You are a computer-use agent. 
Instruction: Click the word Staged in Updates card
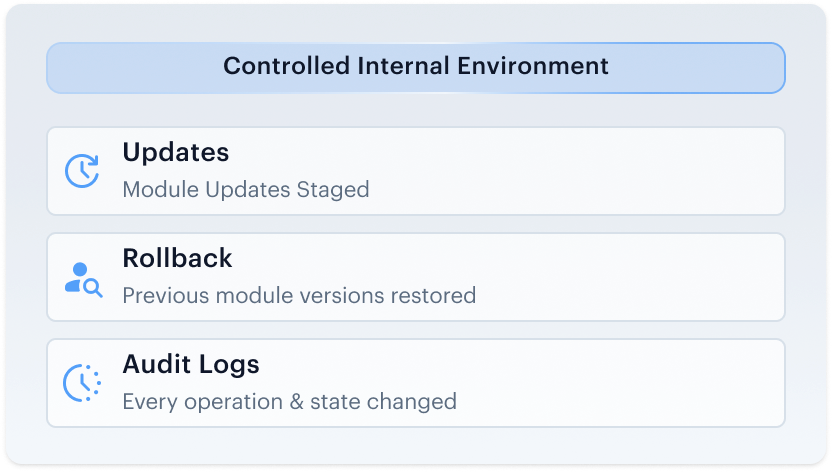[x=333, y=190]
